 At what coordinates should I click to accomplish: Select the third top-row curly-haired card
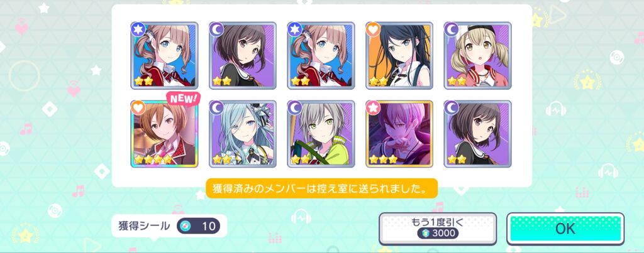[321, 55]
